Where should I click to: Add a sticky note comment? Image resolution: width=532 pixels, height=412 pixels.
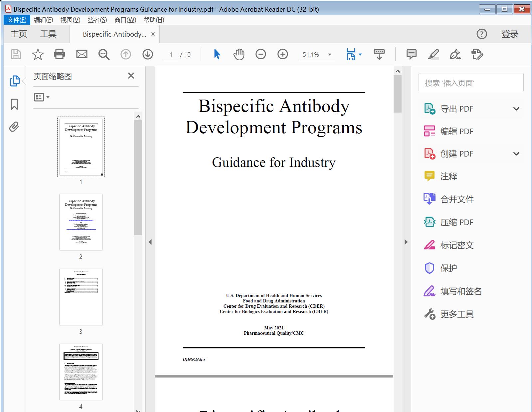click(412, 54)
